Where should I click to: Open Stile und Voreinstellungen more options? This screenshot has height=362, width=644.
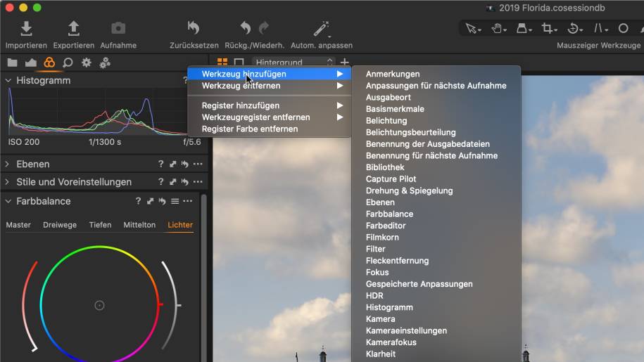click(x=198, y=181)
